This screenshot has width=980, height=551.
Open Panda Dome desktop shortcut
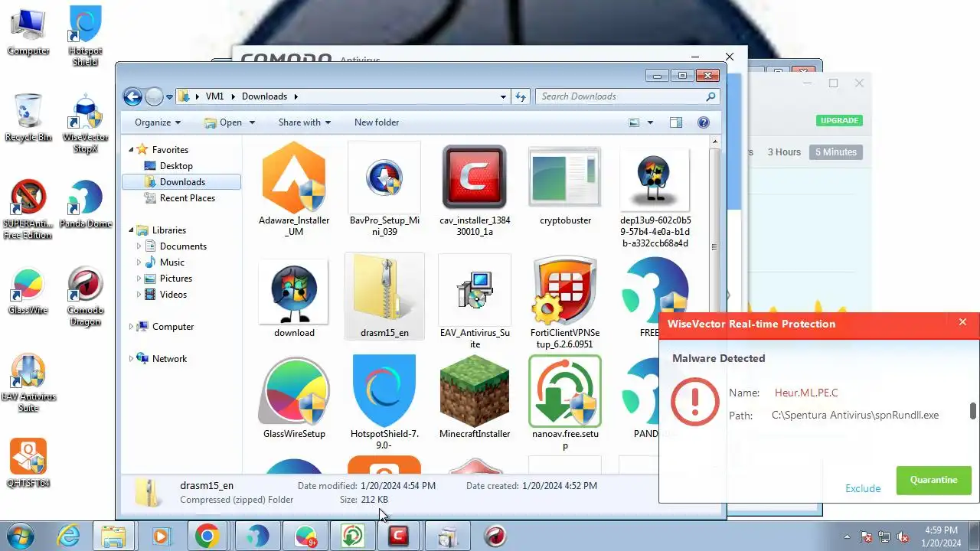click(x=85, y=204)
